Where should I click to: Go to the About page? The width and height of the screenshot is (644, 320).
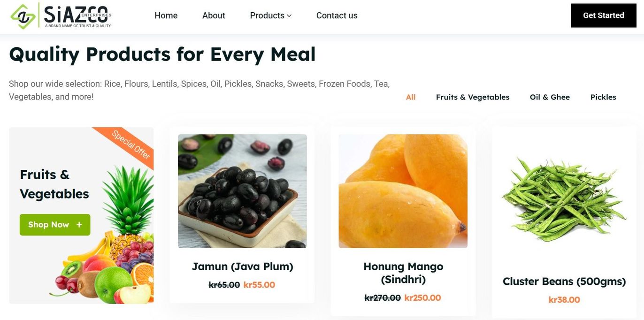click(214, 15)
